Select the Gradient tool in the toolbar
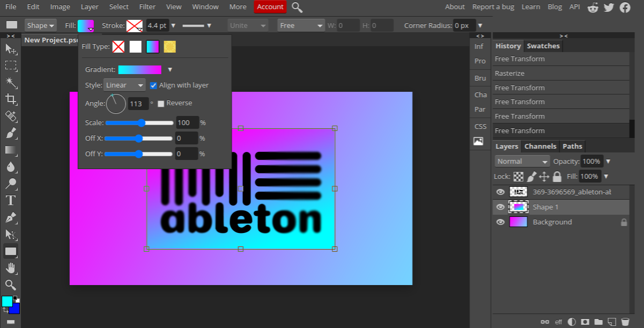The image size is (644, 328). (x=10, y=150)
